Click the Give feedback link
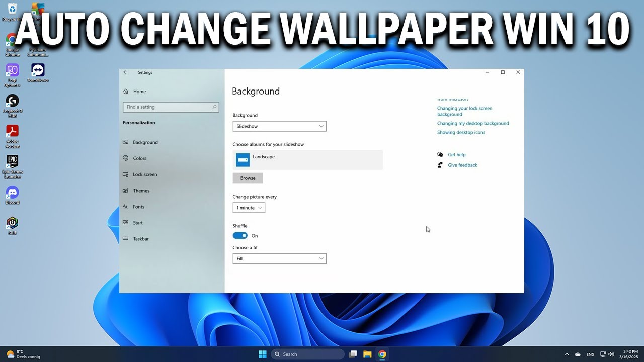Screen dimensions: 644x362 [463, 165]
